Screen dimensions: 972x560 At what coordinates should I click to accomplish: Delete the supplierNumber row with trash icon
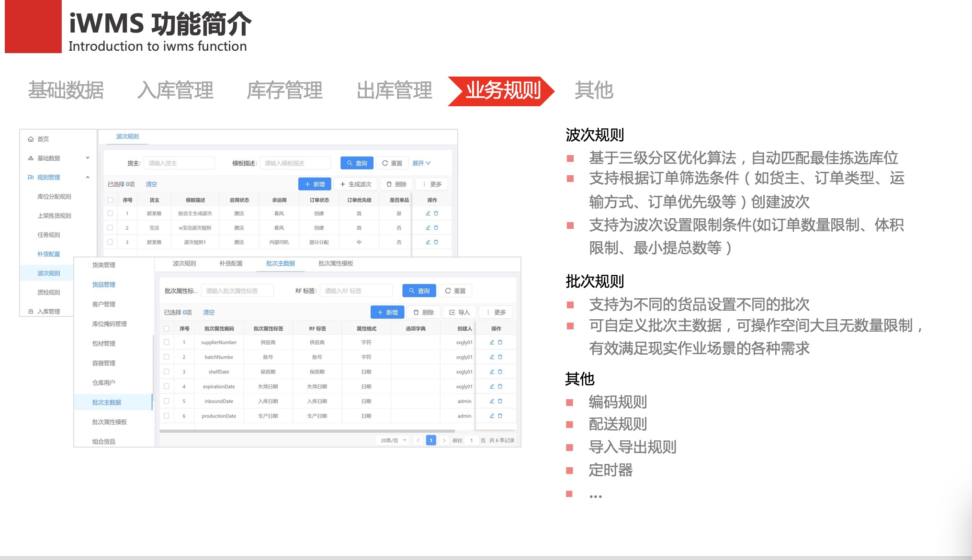[500, 342]
